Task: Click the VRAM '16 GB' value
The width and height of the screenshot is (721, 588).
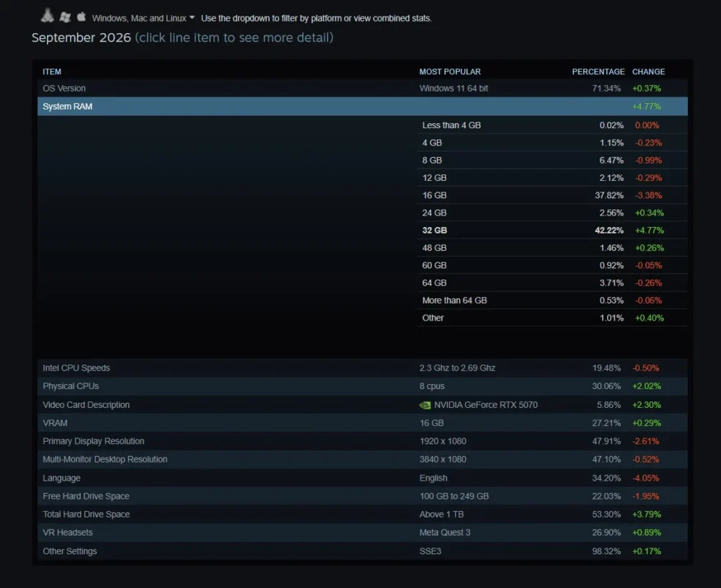Action: pyautogui.click(x=431, y=423)
